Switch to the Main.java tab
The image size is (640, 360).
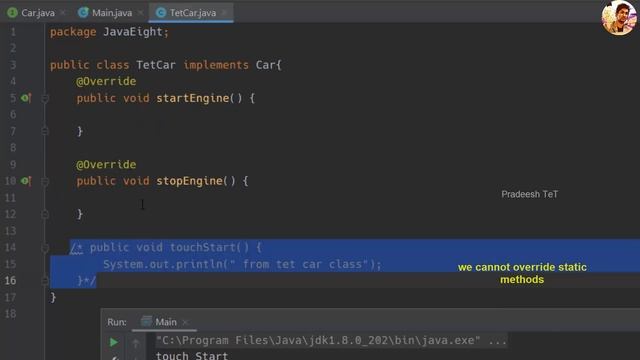coord(111,13)
